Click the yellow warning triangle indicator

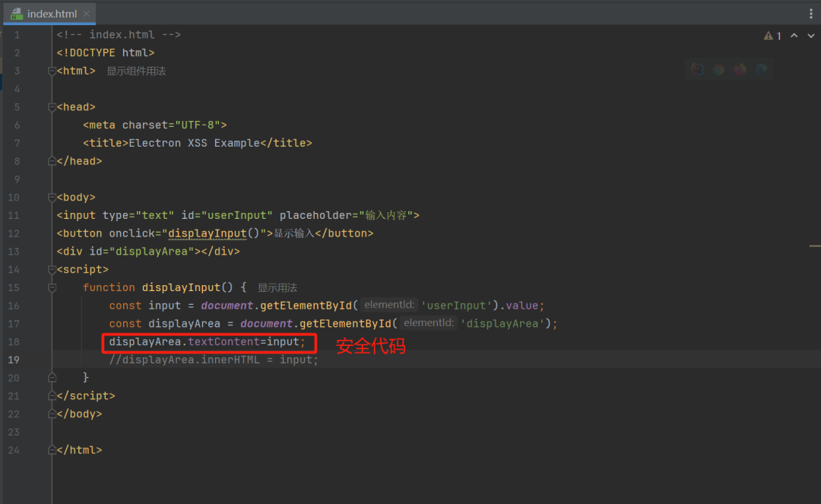click(x=768, y=36)
